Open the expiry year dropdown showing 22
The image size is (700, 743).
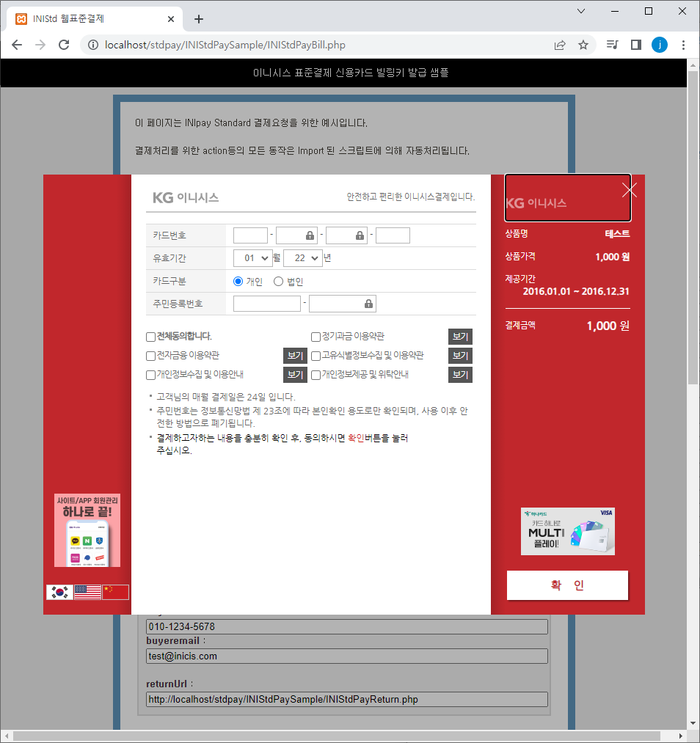tap(303, 258)
